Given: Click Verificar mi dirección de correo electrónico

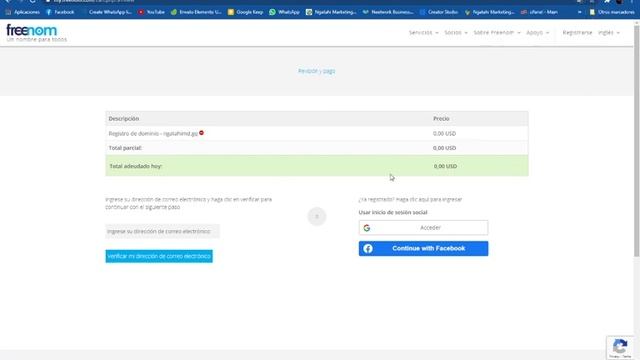Looking at the screenshot, I should [159, 256].
